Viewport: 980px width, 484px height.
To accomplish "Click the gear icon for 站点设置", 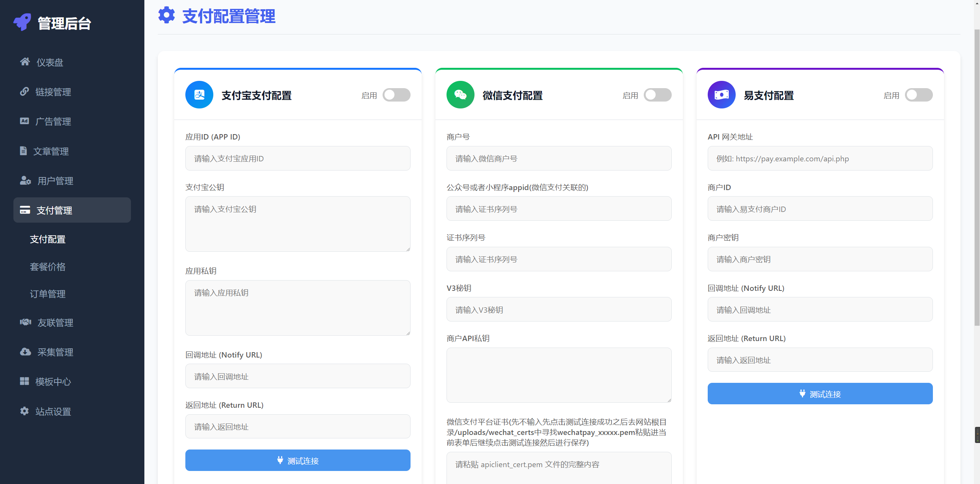I will (25, 411).
